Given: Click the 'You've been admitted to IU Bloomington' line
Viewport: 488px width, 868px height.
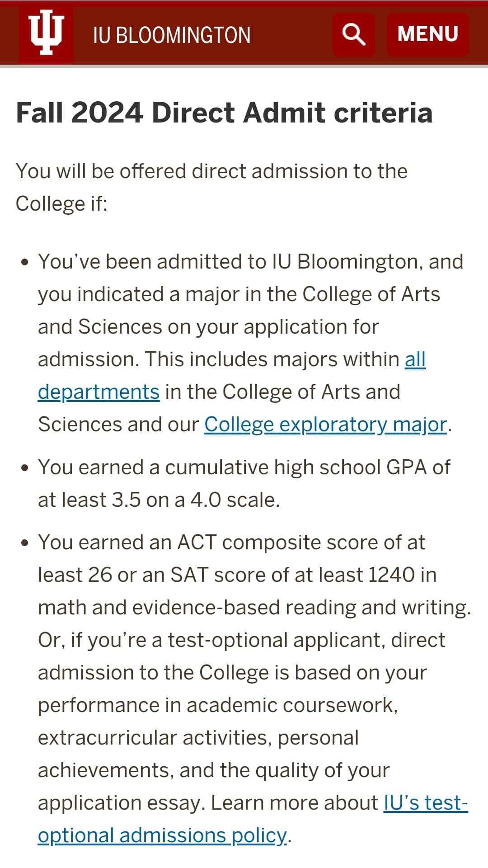Looking at the screenshot, I should click(x=251, y=262).
